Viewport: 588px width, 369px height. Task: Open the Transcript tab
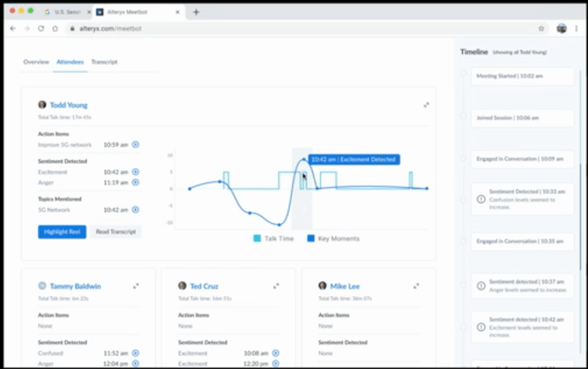coord(104,61)
